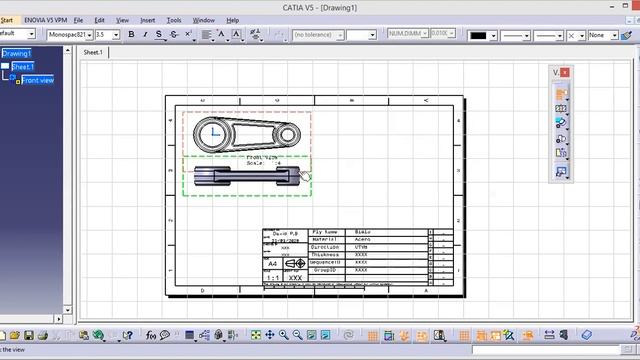This screenshot has height=360, width=640.
Task: Click the Zoom Out icon
Action: pos(298,335)
